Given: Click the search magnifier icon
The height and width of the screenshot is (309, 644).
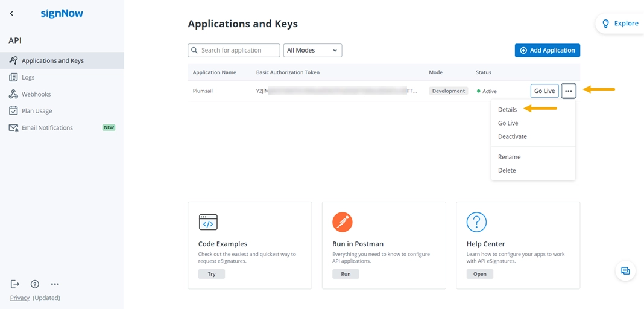Looking at the screenshot, I should pos(194,51).
